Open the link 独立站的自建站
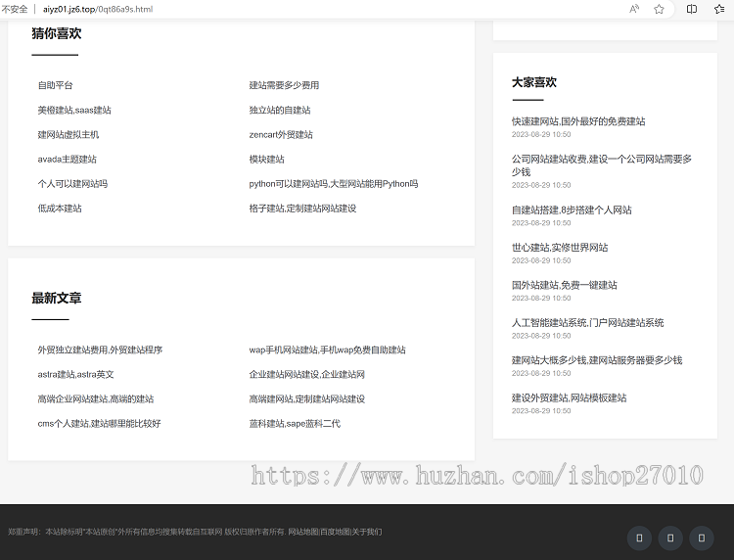This screenshot has height=560, width=734. click(280, 110)
